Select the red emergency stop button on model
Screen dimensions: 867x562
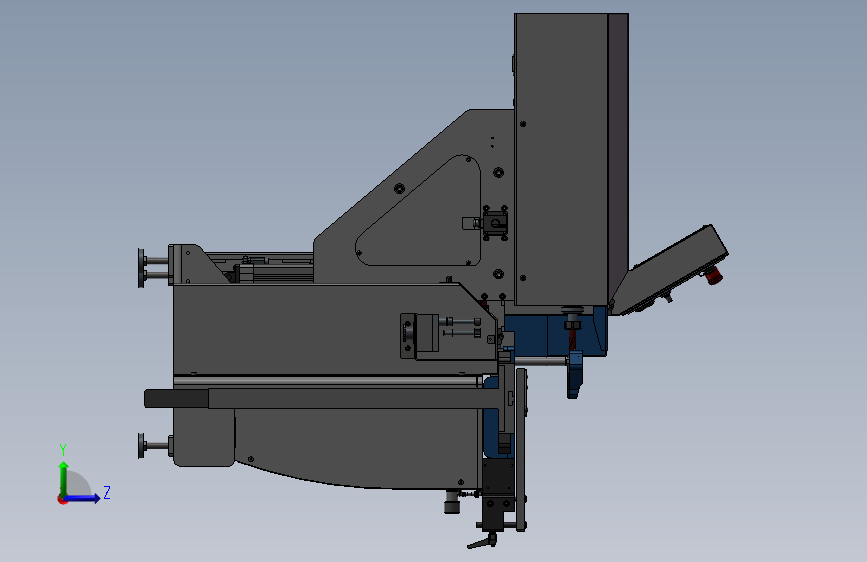[714, 275]
